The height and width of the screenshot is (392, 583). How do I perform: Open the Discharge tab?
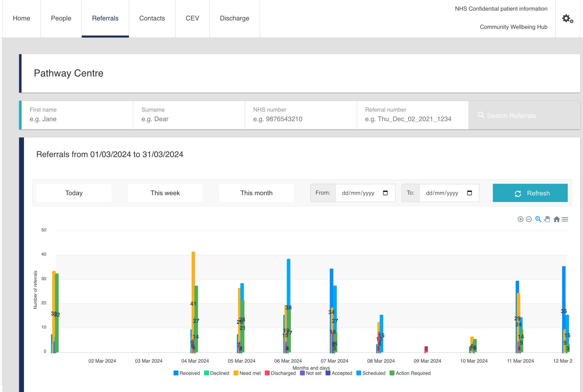(x=234, y=19)
